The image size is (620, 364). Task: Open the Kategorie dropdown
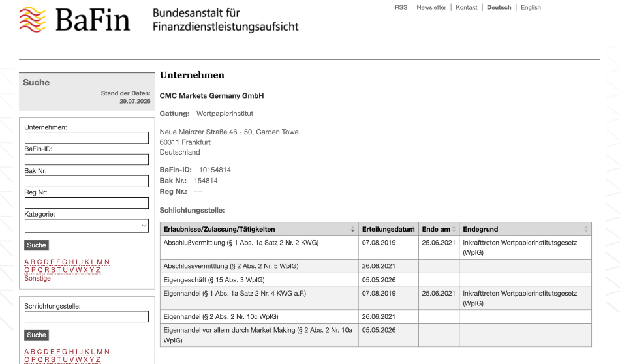[87, 226]
